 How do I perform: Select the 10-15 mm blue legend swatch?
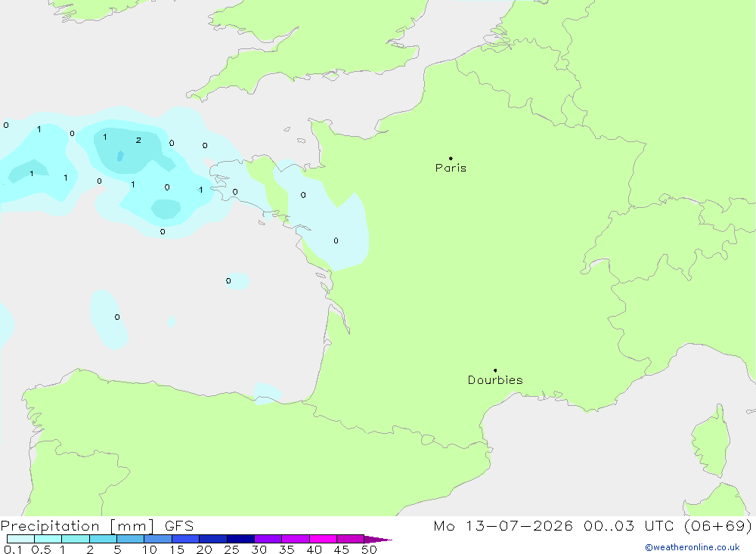tap(158, 539)
